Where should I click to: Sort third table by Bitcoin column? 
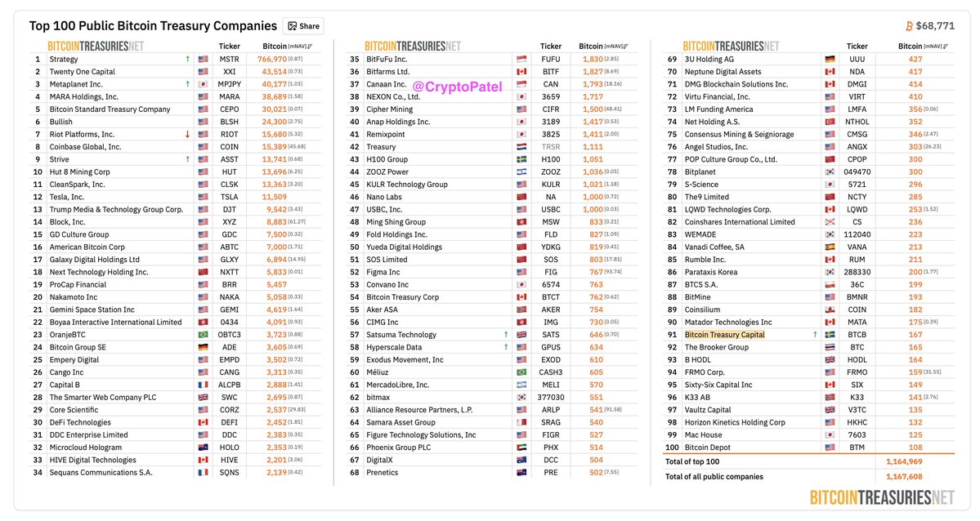tap(923, 47)
